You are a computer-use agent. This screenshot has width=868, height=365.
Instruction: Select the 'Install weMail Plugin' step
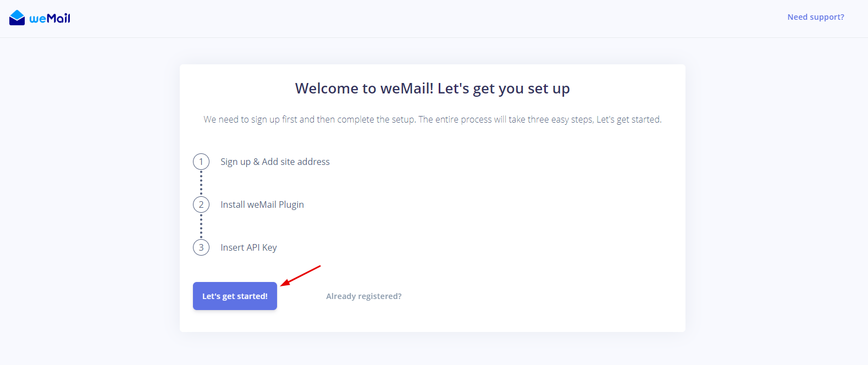tap(262, 204)
